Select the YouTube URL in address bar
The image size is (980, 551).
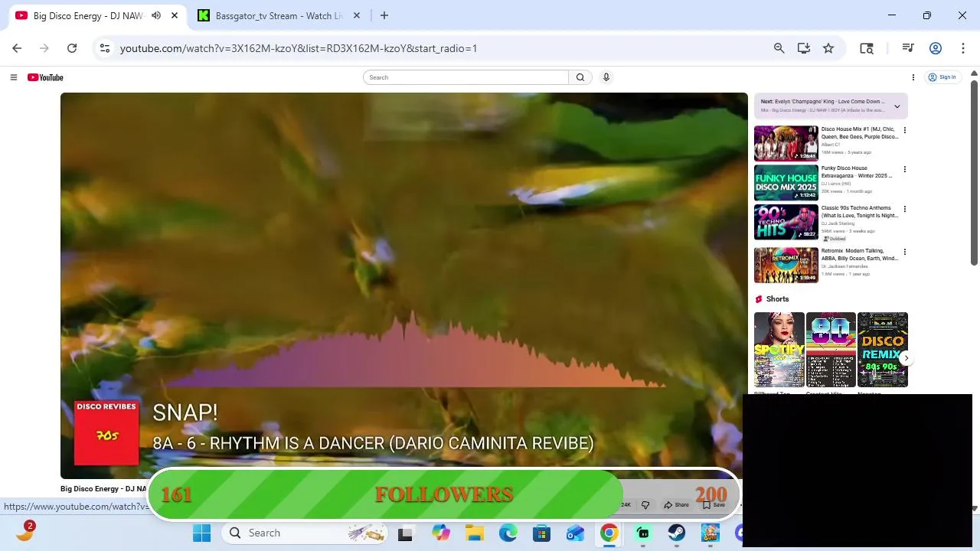[299, 48]
